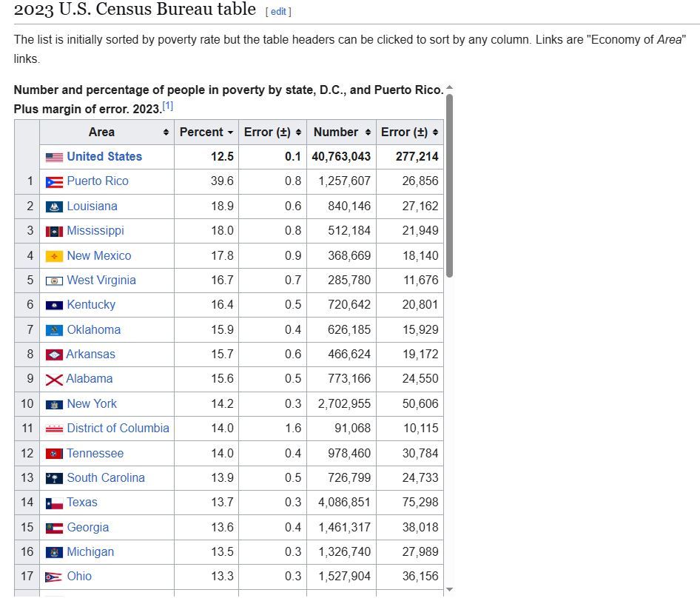This screenshot has height=601, width=700.
Task: Select the 2,702,955 cell for New York
Action: (x=342, y=404)
